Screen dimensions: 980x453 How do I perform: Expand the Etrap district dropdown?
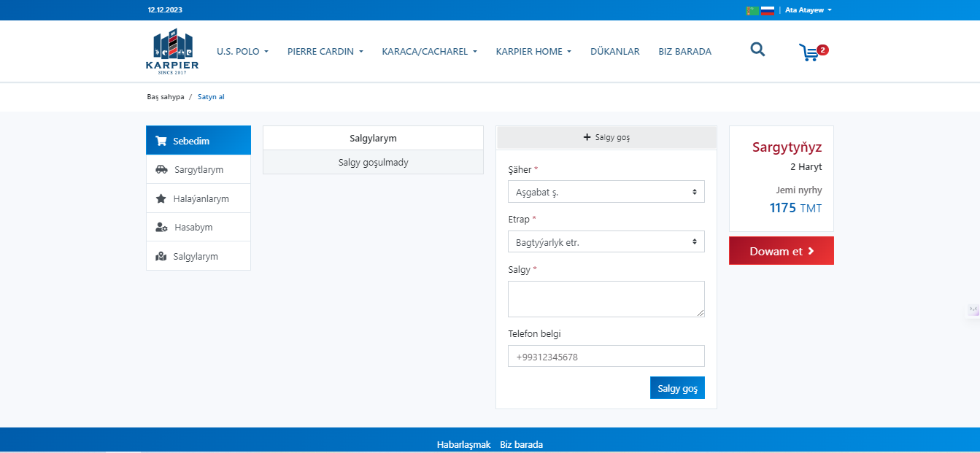(x=606, y=241)
